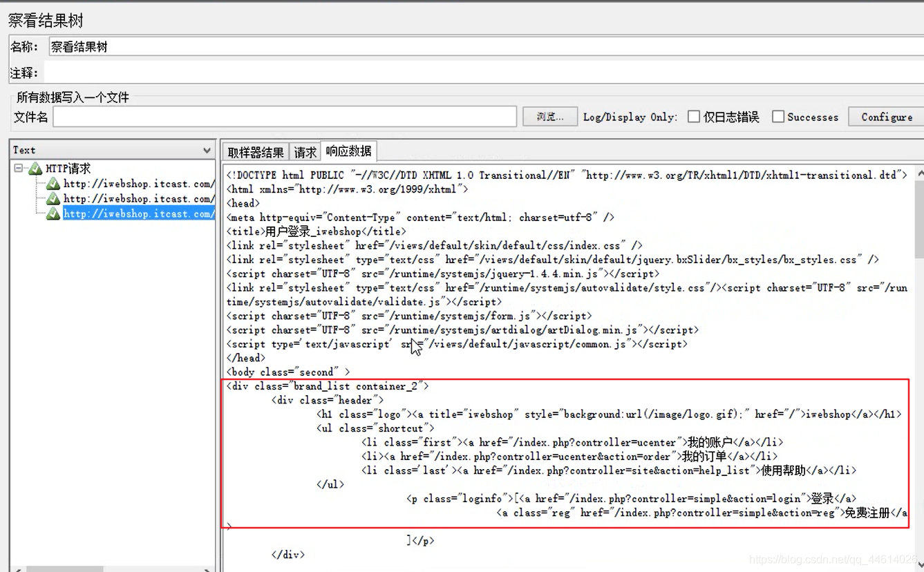924x572 pixels.
Task: Click the loginfo 登录 line in response
Action: [632, 498]
